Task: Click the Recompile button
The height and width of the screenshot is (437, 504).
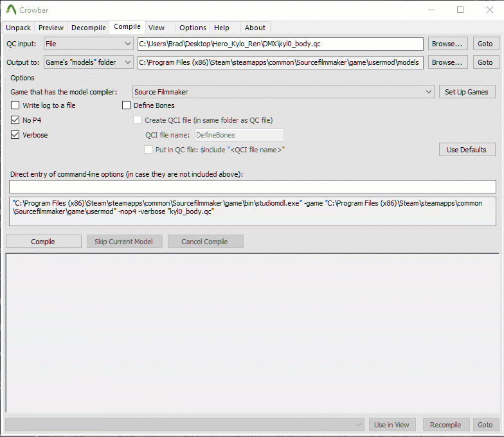Action: (x=446, y=425)
